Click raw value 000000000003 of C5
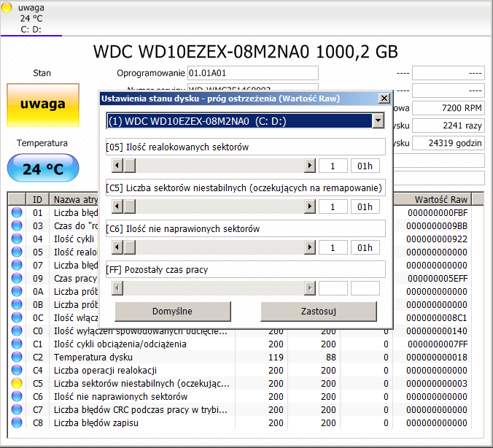Screen dimensions: 493x448 436,384
